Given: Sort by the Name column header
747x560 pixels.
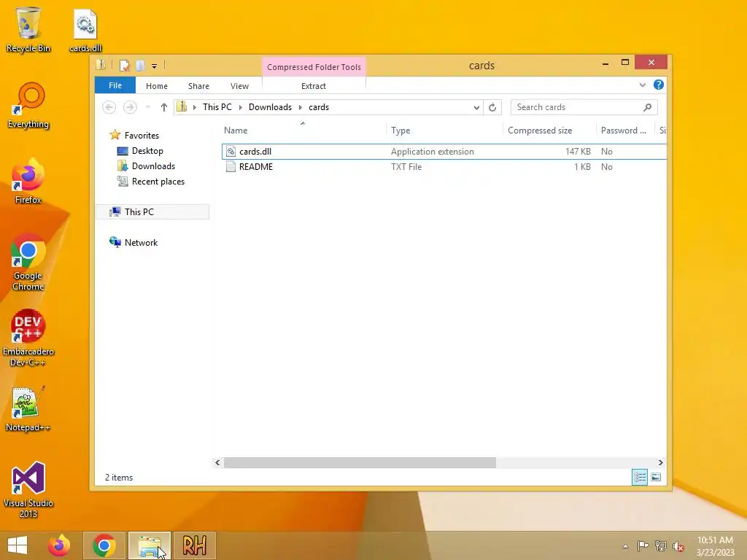Looking at the screenshot, I should point(304,131).
